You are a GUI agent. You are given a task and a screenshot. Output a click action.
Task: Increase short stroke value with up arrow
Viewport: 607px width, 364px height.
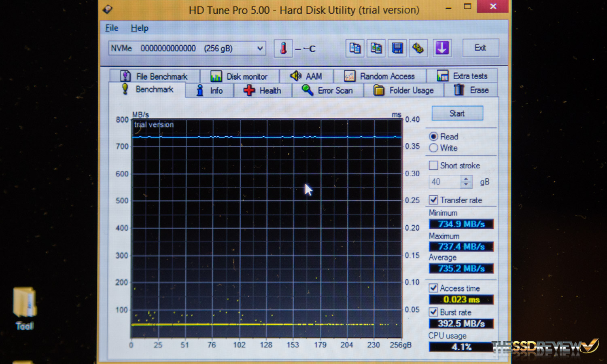[x=466, y=178]
